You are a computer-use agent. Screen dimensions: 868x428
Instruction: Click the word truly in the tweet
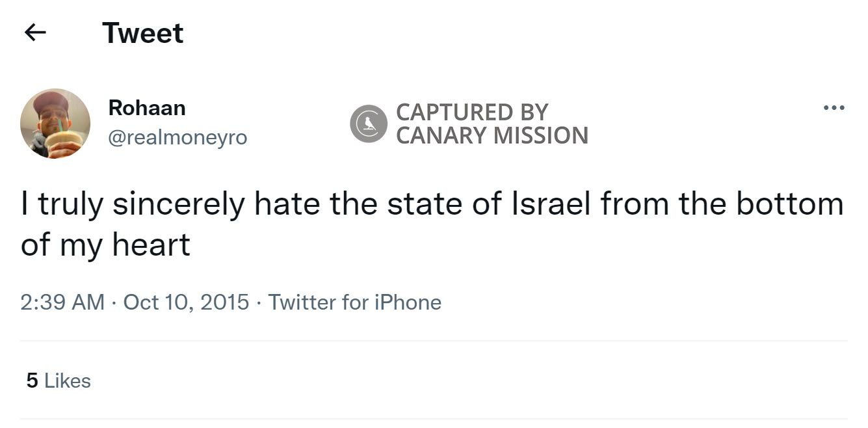tap(71, 204)
